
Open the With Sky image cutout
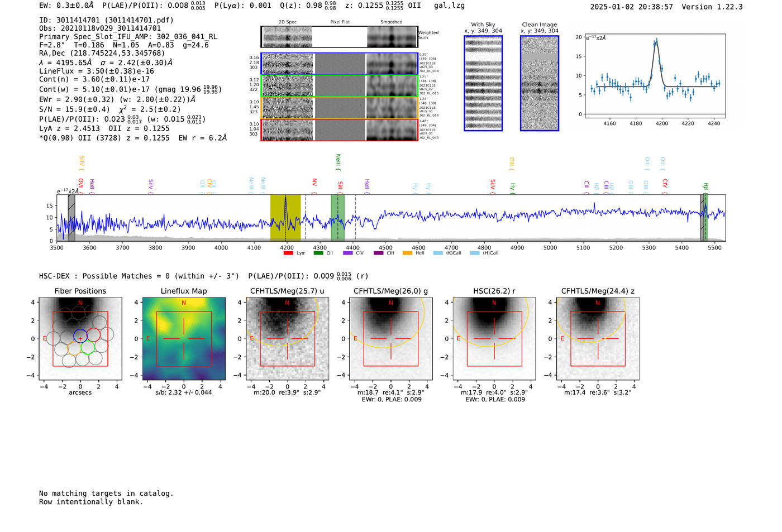(483, 83)
